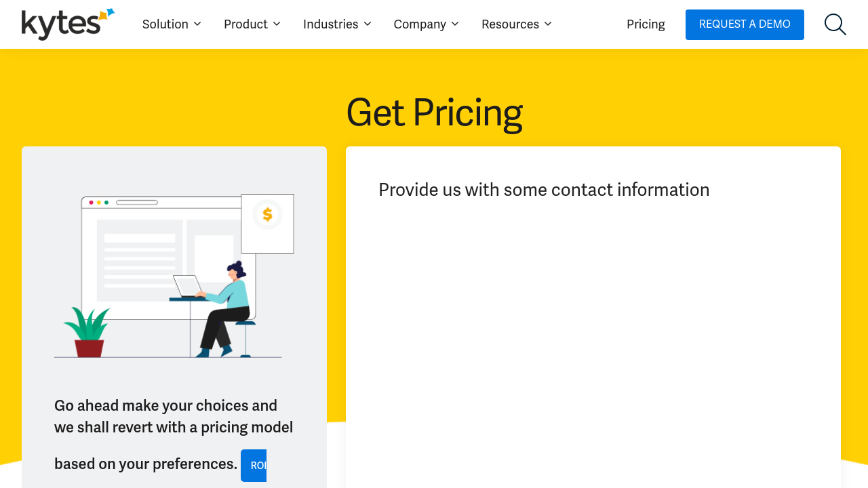Expand the Company menu chevron
This screenshot has height=488, width=868.
pos(455,24)
